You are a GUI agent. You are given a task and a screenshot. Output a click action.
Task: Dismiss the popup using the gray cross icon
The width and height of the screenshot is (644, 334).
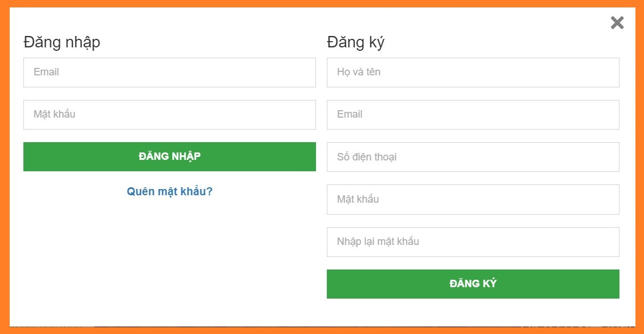point(617,23)
